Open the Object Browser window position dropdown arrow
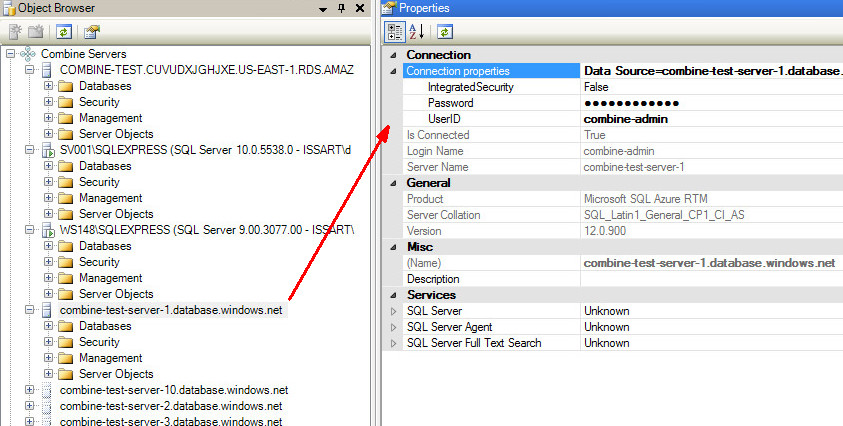843x426 pixels. click(x=323, y=8)
